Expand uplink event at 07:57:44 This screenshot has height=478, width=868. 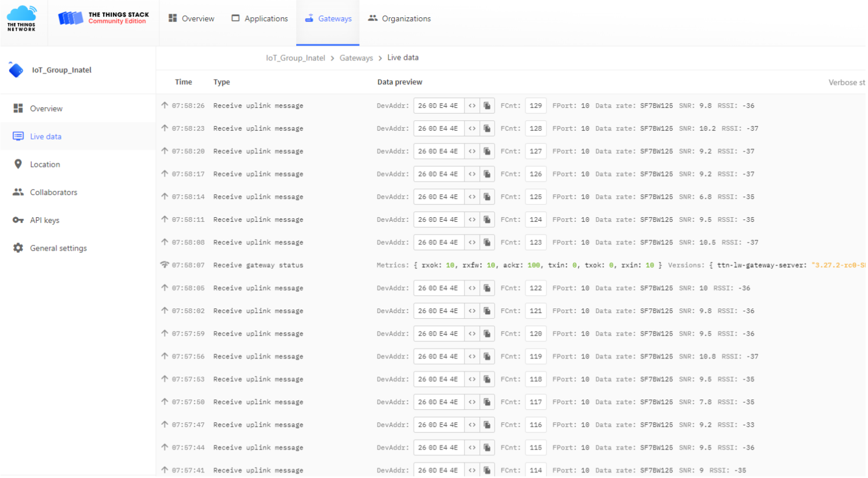[x=258, y=448]
